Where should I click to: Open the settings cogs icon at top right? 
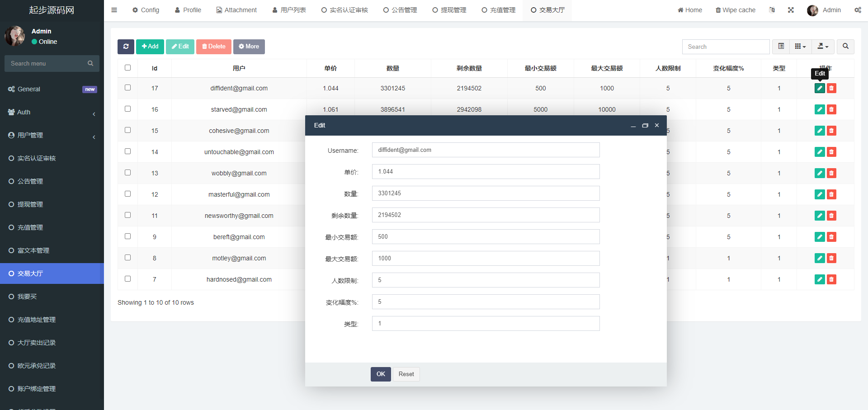[x=858, y=10]
